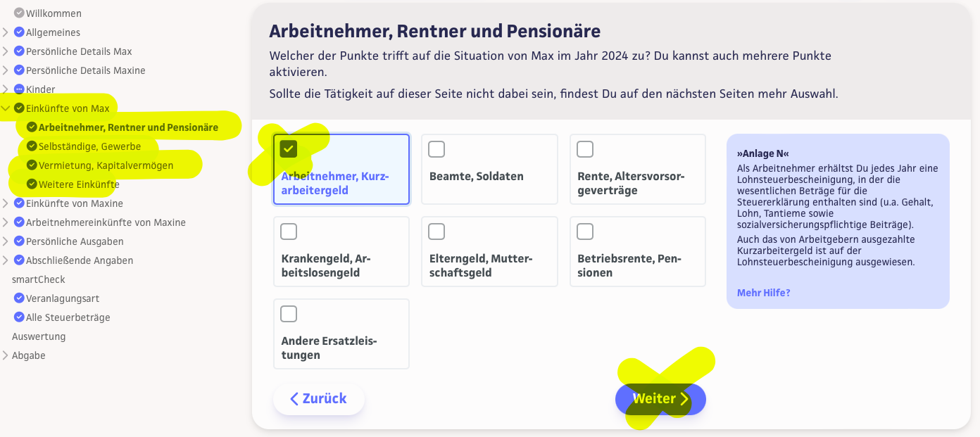The height and width of the screenshot is (437, 980).
Task: Click the status checkmark icon beside Willkommen
Action: click(19, 13)
